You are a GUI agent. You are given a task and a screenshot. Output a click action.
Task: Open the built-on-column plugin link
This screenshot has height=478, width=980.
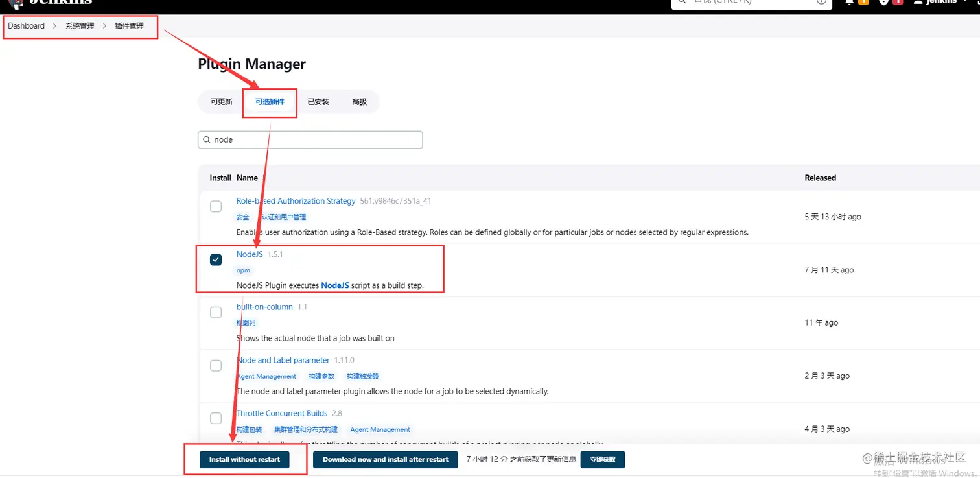[264, 307]
